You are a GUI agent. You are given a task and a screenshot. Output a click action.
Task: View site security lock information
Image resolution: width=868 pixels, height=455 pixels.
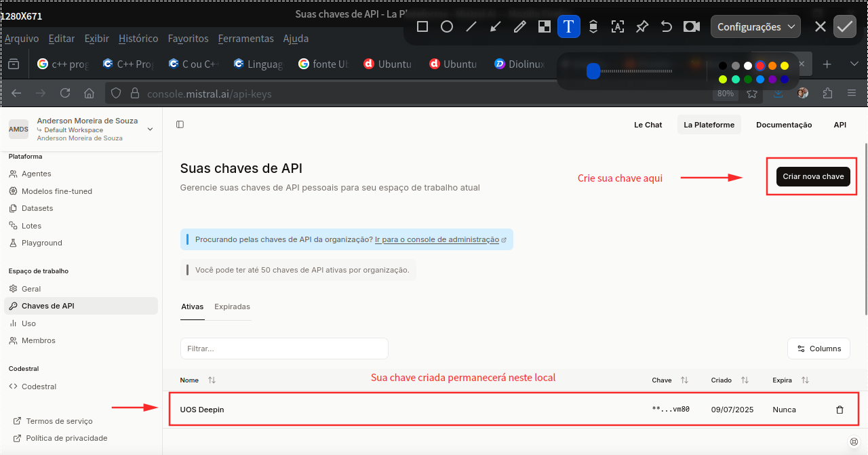134,93
